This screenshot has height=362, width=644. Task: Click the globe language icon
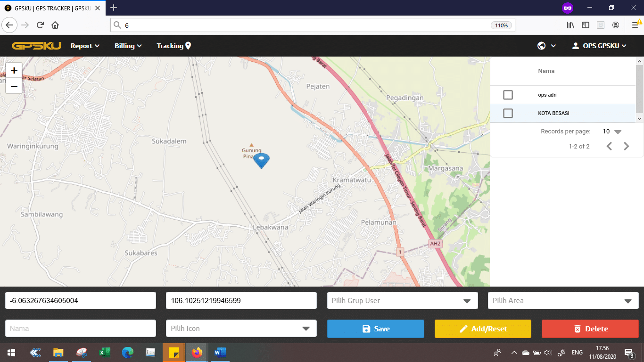[542, 46]
